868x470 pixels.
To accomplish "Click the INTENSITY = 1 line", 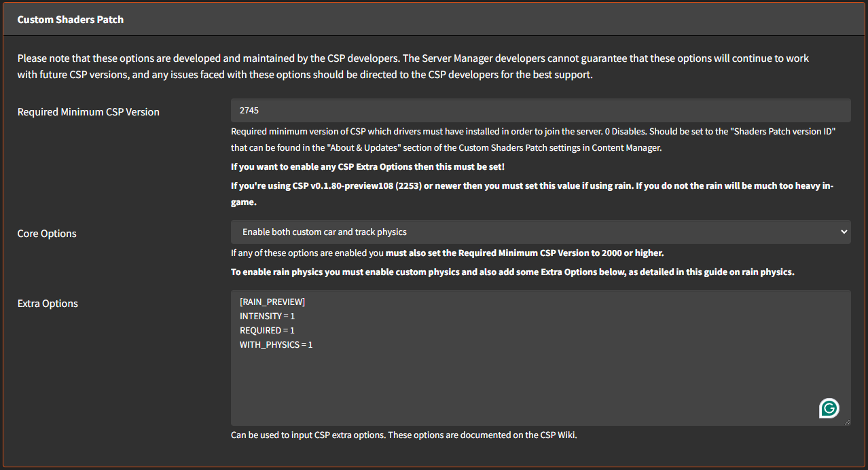I will click(x=267, y=316).
